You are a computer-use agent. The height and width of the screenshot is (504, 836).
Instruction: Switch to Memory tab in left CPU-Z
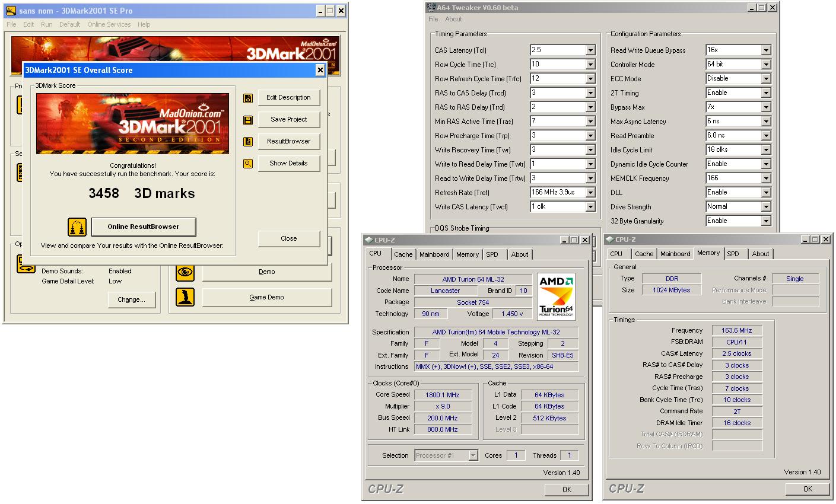[468, 254]
